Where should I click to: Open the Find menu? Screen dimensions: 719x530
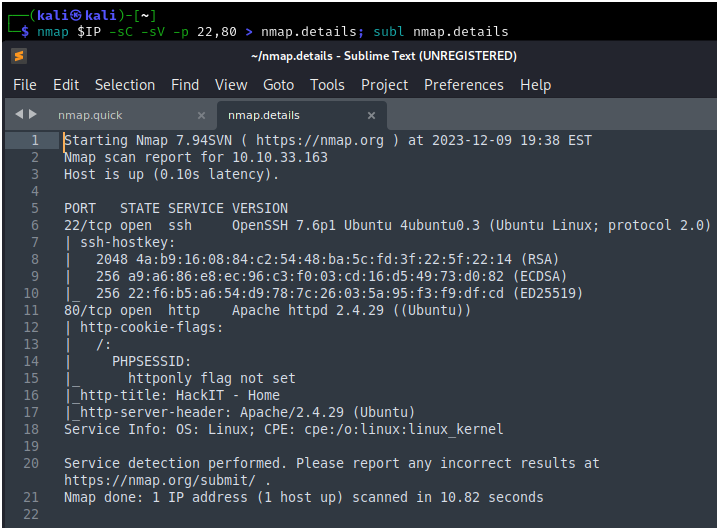[x=185, y=85]
